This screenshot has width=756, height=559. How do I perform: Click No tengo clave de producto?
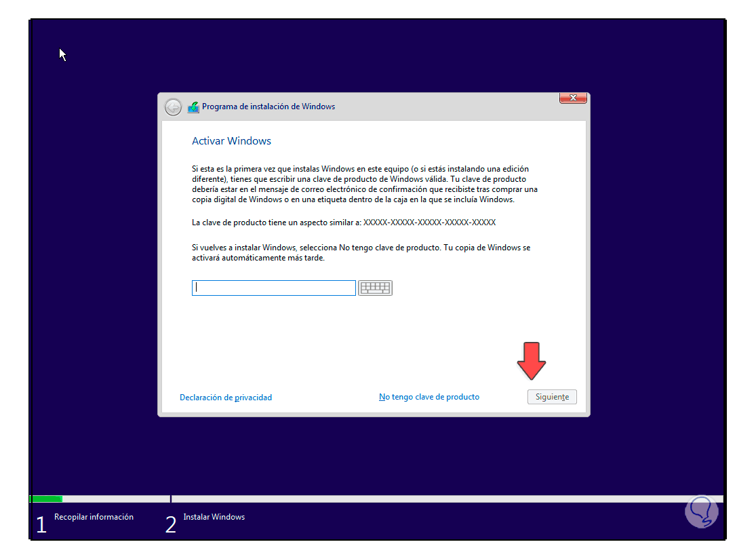pos(429,396)
